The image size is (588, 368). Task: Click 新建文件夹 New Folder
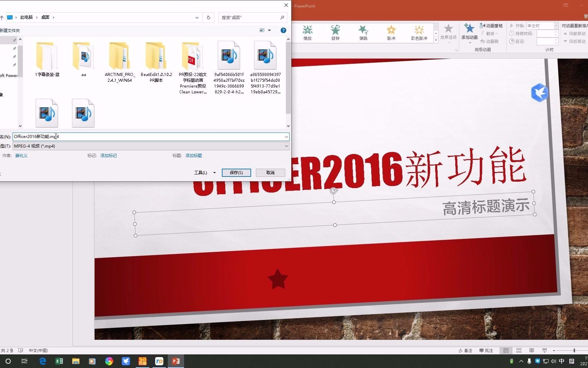[10, 31]
